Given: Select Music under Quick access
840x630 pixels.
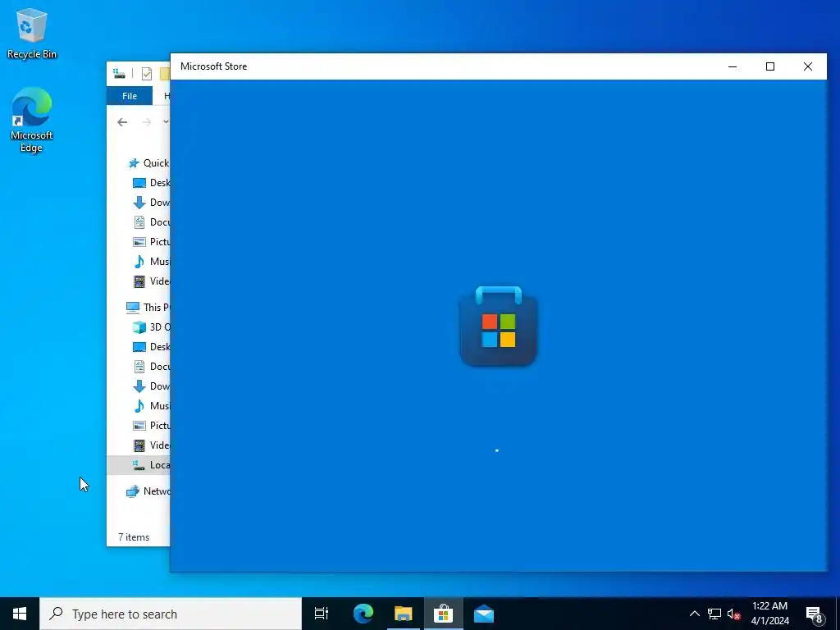Looking at the screenshot, I should [x=151, y=262].
